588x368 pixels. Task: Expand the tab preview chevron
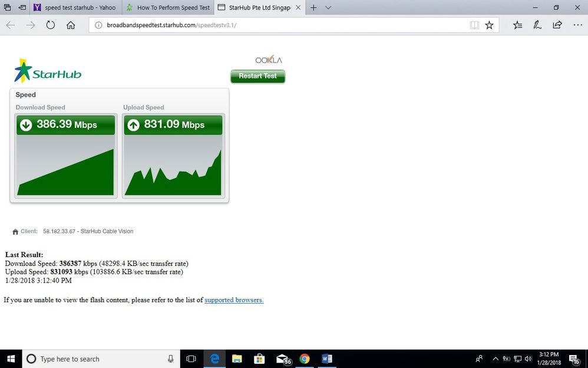pos(328,8)
